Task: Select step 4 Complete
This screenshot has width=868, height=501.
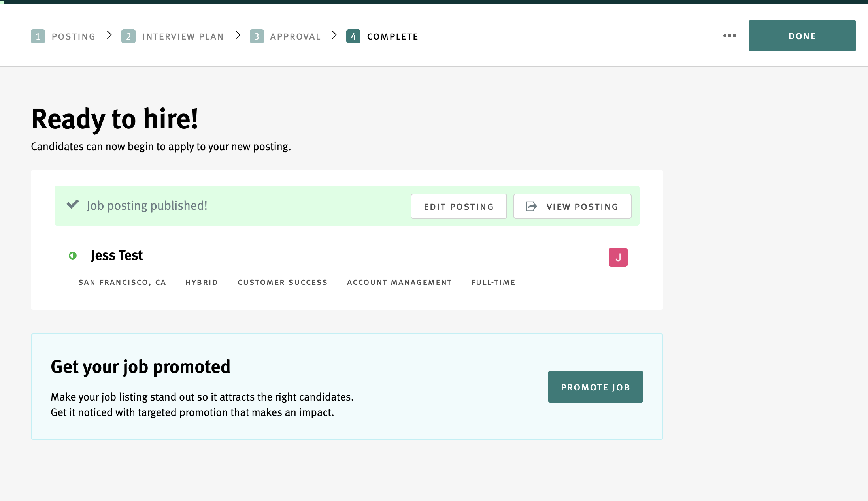Action: click(382, 36)
